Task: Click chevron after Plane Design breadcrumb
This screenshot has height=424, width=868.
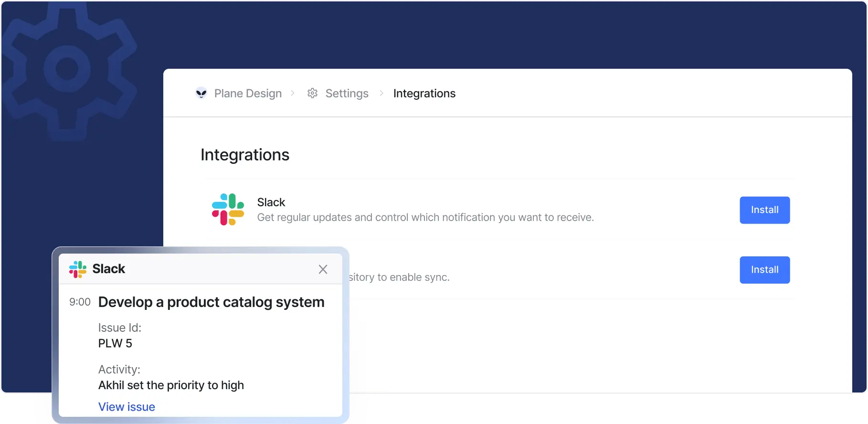Action: click(x=293, y=93)
